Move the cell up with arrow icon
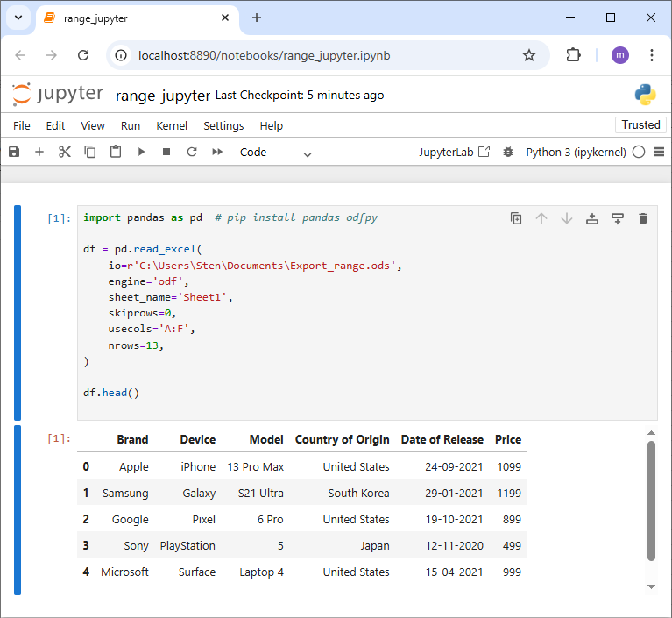672x618 pixels. 541,218
